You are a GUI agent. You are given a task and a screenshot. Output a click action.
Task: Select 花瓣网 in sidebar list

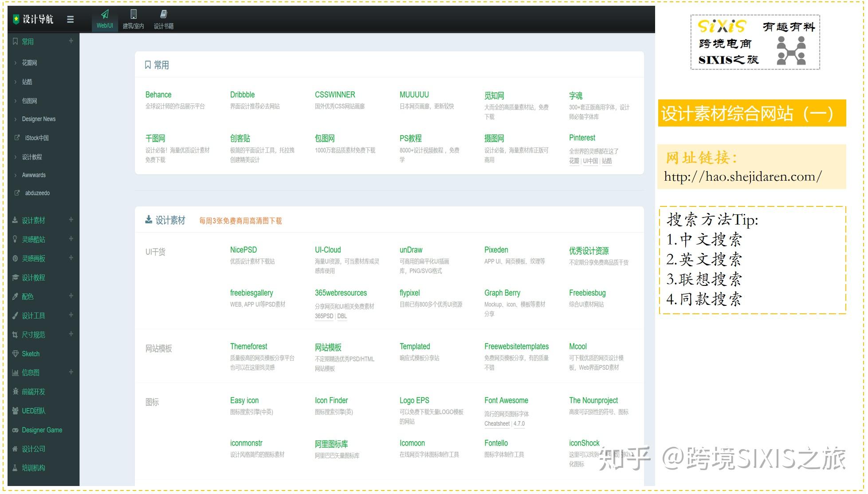coord(30,63)
